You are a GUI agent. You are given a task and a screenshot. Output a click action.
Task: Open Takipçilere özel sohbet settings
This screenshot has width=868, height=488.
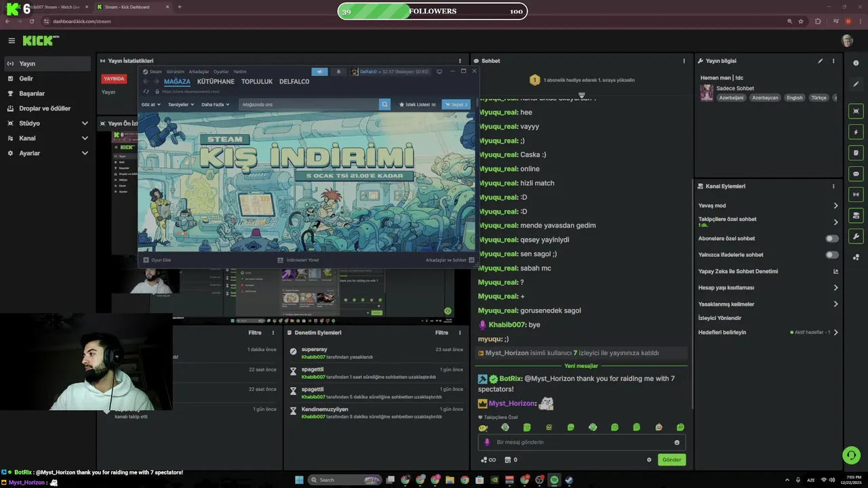pos(768,222)
